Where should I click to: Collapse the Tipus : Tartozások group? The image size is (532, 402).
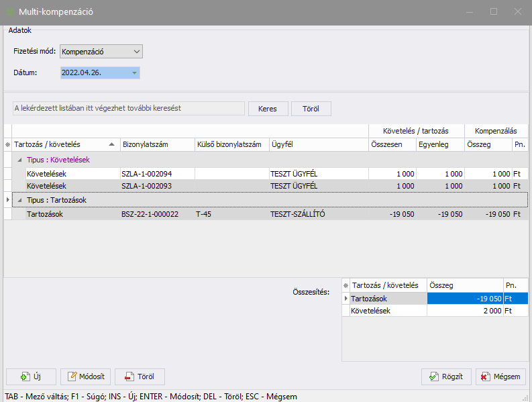19,200
